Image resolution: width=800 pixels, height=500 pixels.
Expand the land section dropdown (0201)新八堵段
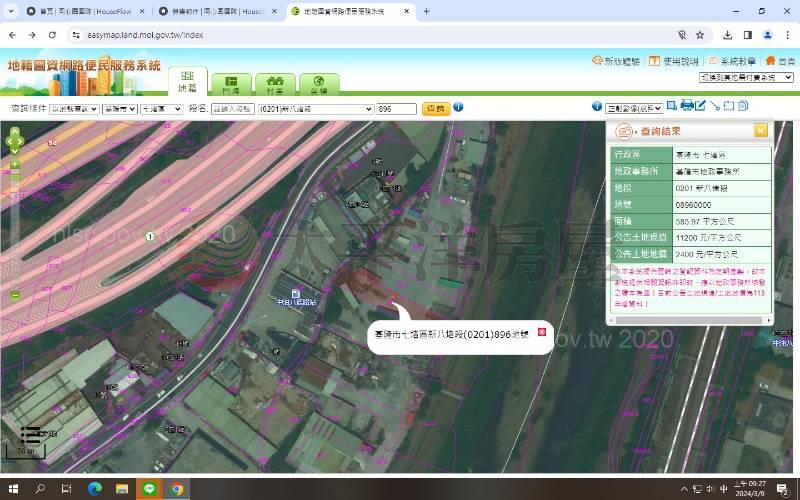pos(315,108)
